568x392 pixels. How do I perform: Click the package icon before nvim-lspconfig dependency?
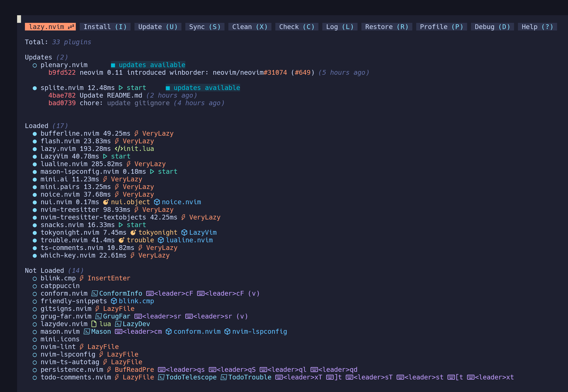[x=228, y=331]
